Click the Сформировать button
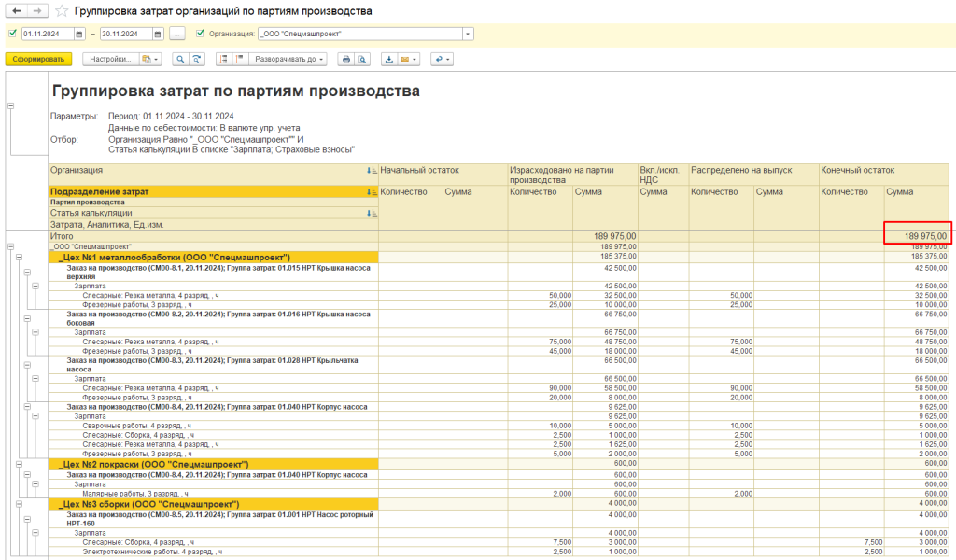956x560 pixels. (38, 59)
